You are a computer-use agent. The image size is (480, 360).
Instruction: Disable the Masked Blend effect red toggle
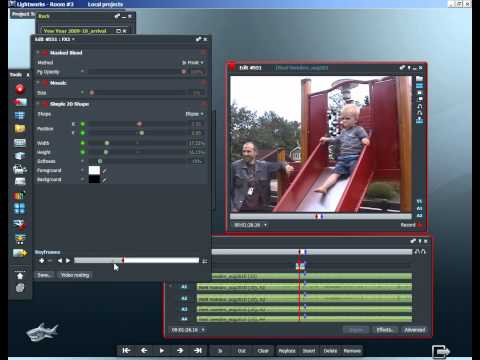pyautogui.click(x=45, y=53)
